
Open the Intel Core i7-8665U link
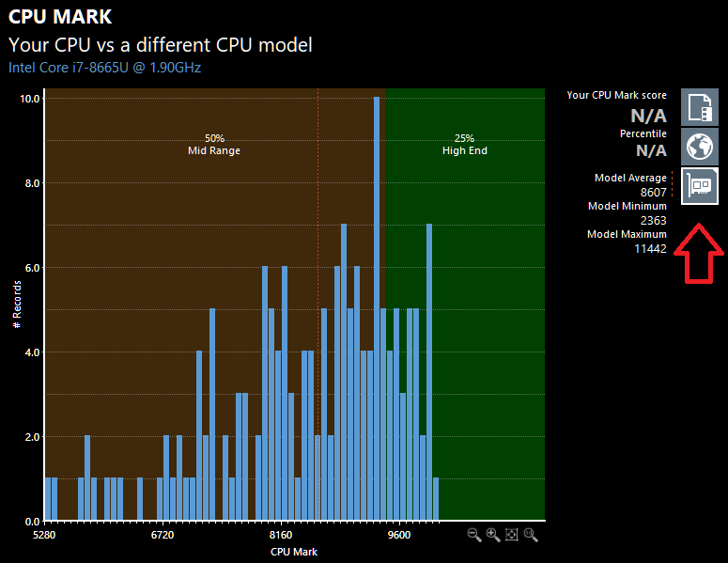coord(105,68)
